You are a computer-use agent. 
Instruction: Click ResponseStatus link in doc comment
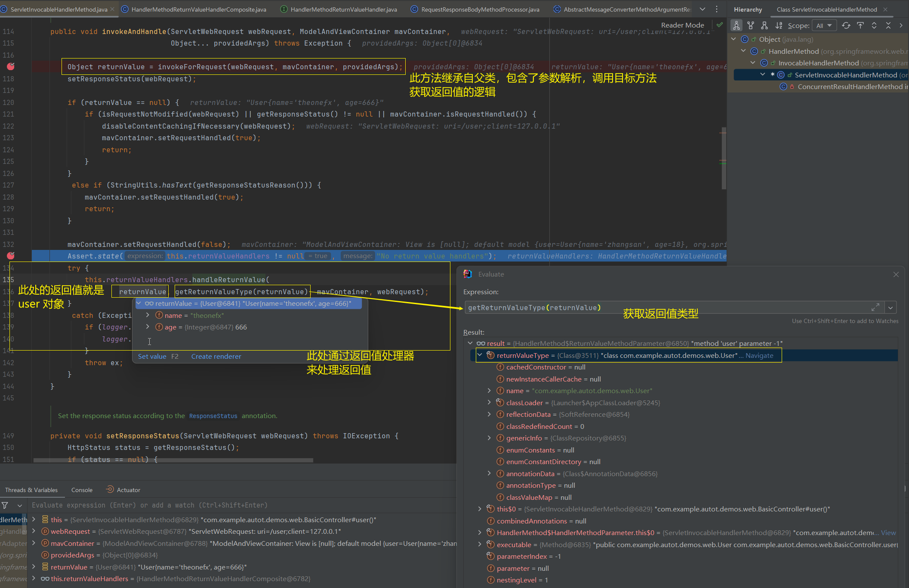pos(213,416)
